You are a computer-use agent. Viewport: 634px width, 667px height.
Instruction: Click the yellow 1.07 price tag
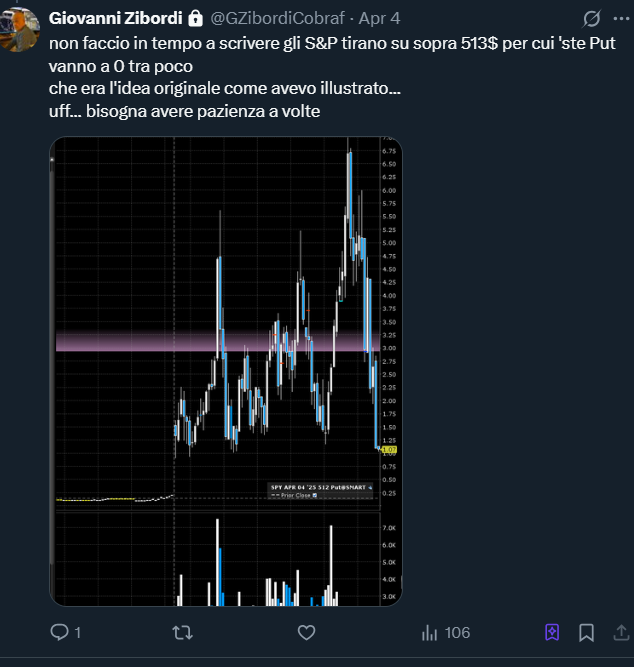pyautogui.click(x=390, y=450)
